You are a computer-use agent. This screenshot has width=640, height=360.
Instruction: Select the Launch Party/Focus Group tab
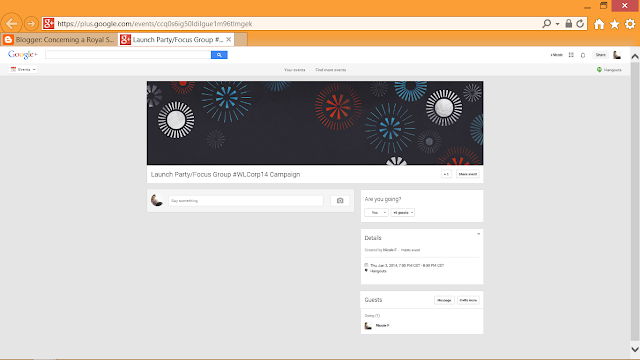pos(176,40)
